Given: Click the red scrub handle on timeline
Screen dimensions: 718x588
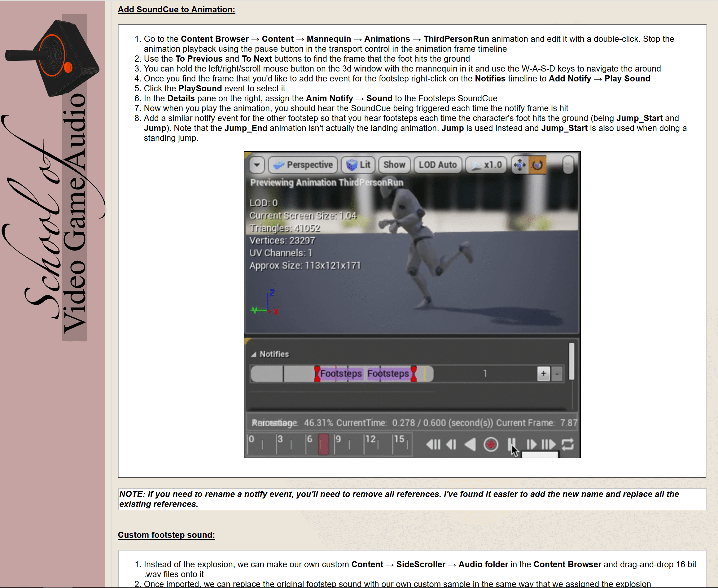Looking at the screenshot, I should pos(323,444).
